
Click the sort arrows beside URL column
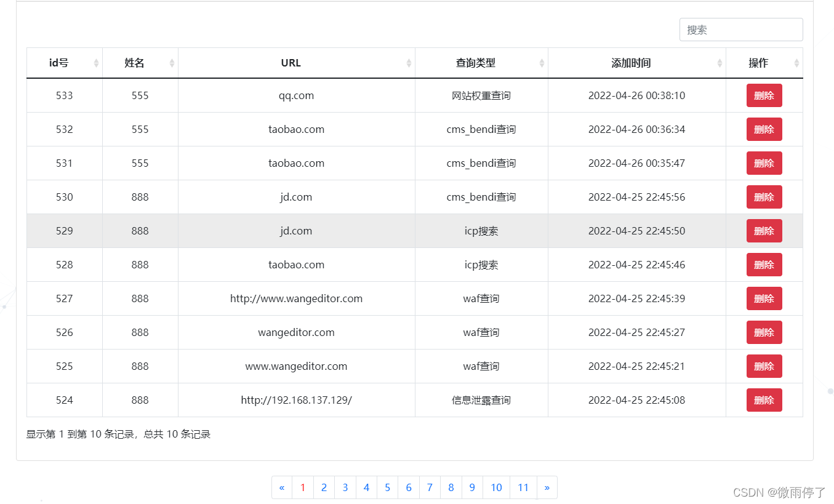point(408,63)
